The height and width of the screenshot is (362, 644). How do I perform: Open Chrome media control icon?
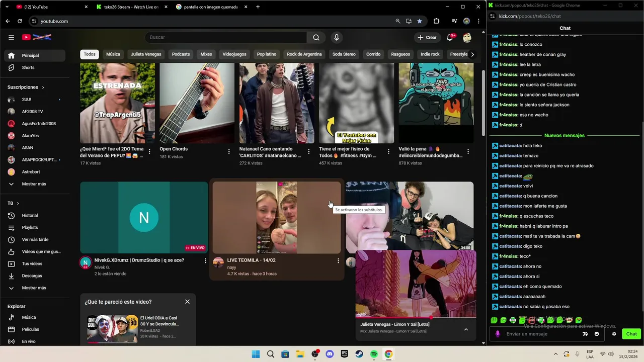click(x=454, y=21)
